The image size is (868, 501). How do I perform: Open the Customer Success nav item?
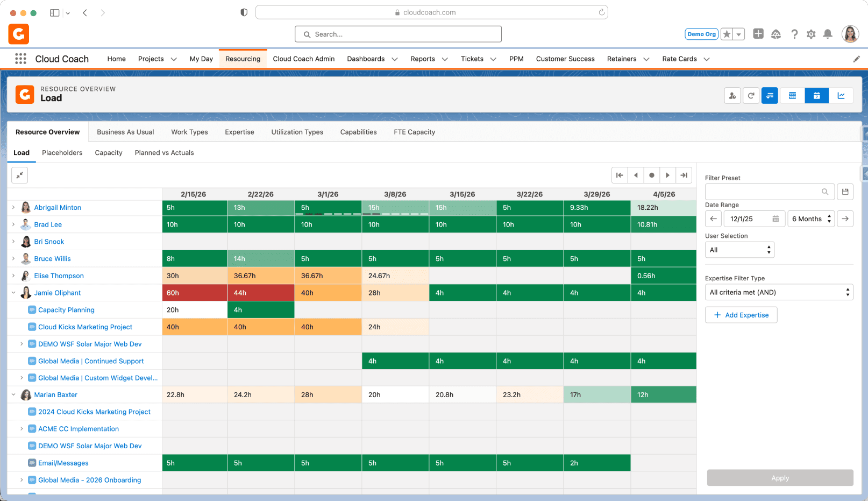click(x=565, y=59)
